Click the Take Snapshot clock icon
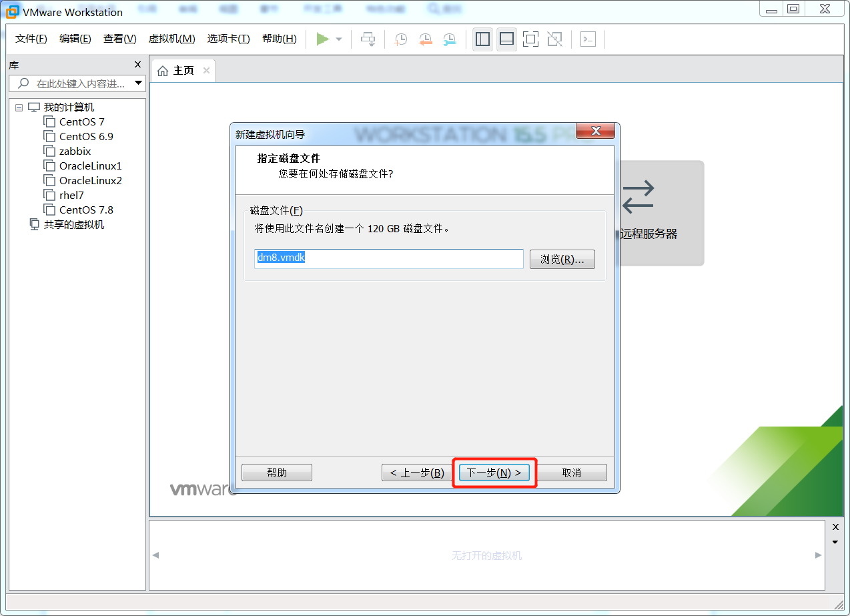850x616 pixels. coord(401,39)
